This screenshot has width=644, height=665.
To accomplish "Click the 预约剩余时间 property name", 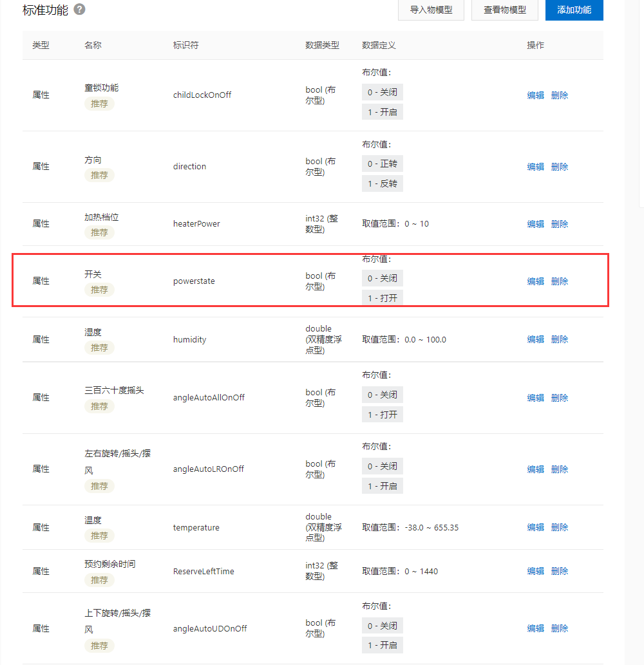I will pos(110,564).
